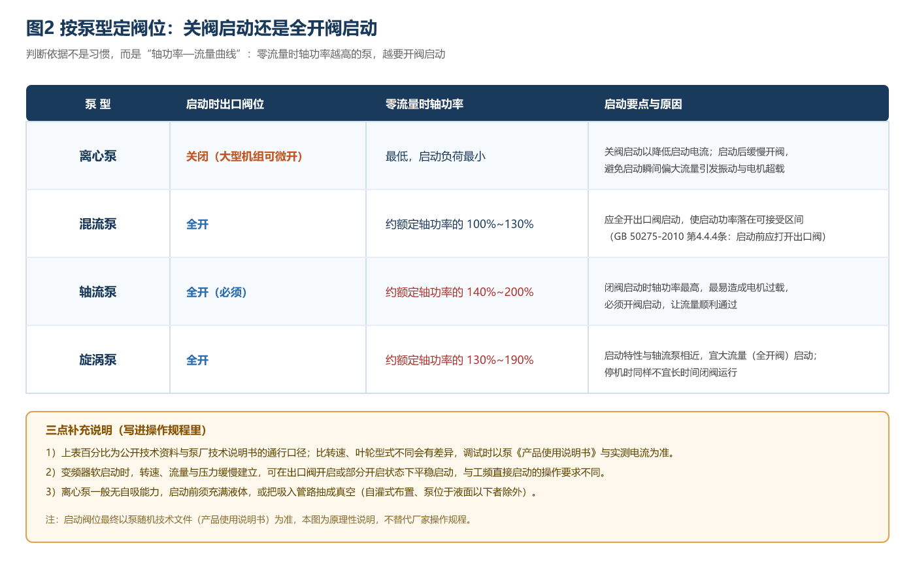
Task: Select the 零流量时轴功率 header cell
Action: pos(424,104)
